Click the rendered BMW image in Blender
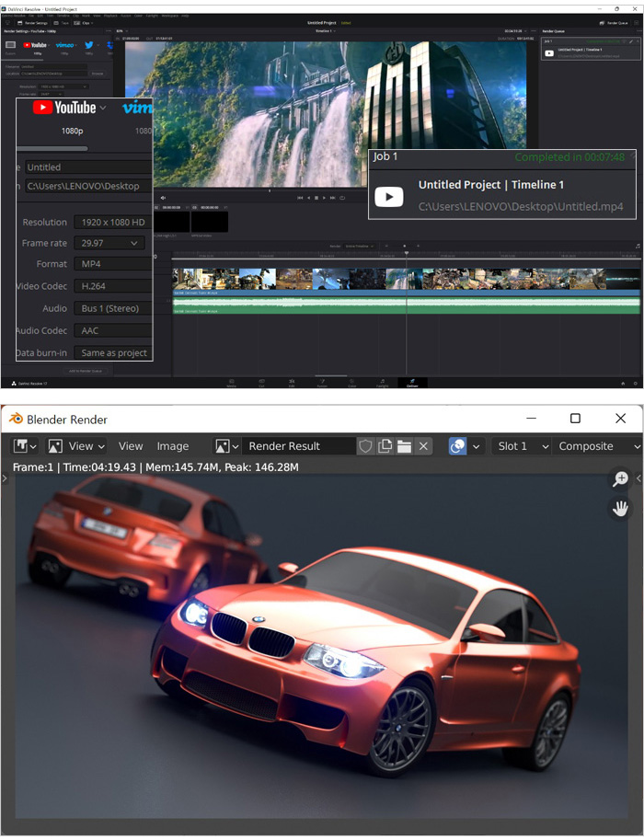Viewport: 644px width, 840px height. coord(321,646)
